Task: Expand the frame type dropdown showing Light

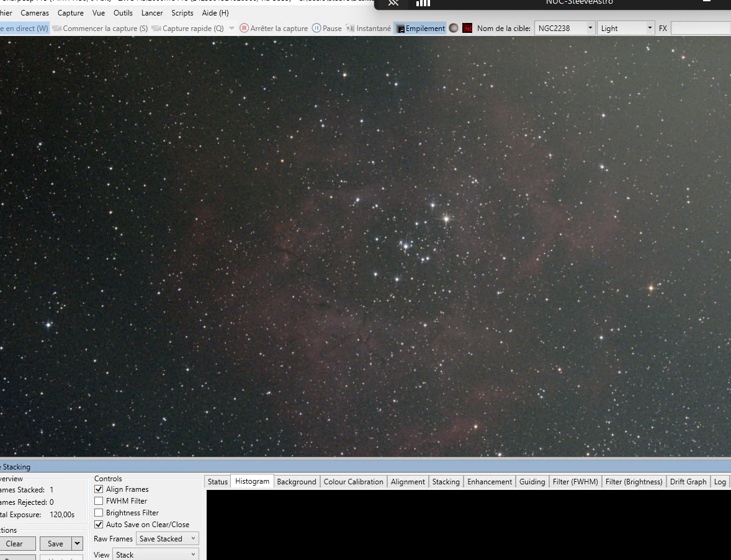Action: tap(626, 29)
